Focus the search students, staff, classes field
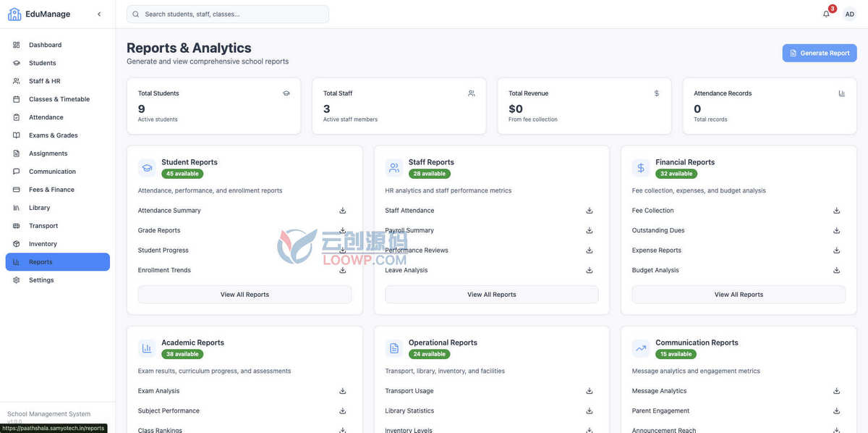Viewport: 868px width, 433px height. [x=228, y=14]
